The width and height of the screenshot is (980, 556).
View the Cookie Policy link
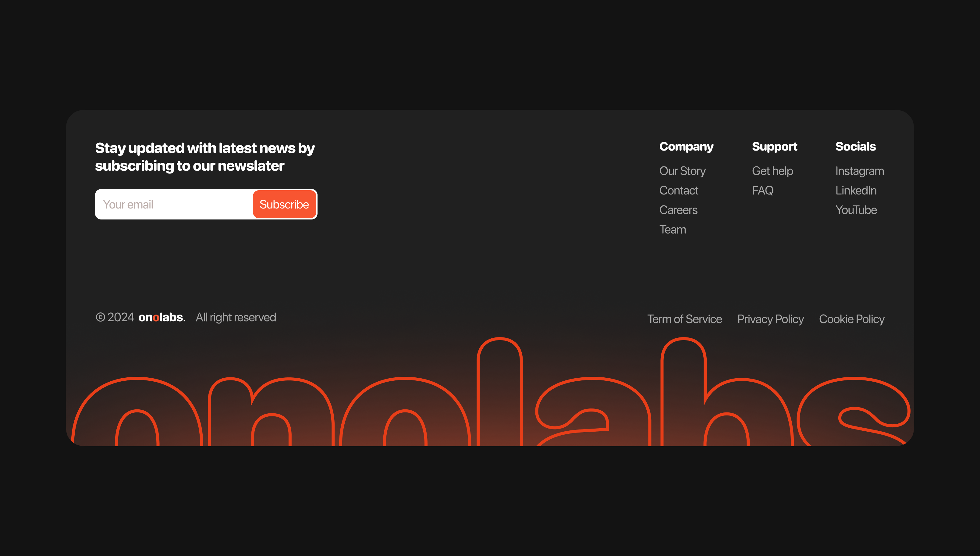click(x=851, y=319)
